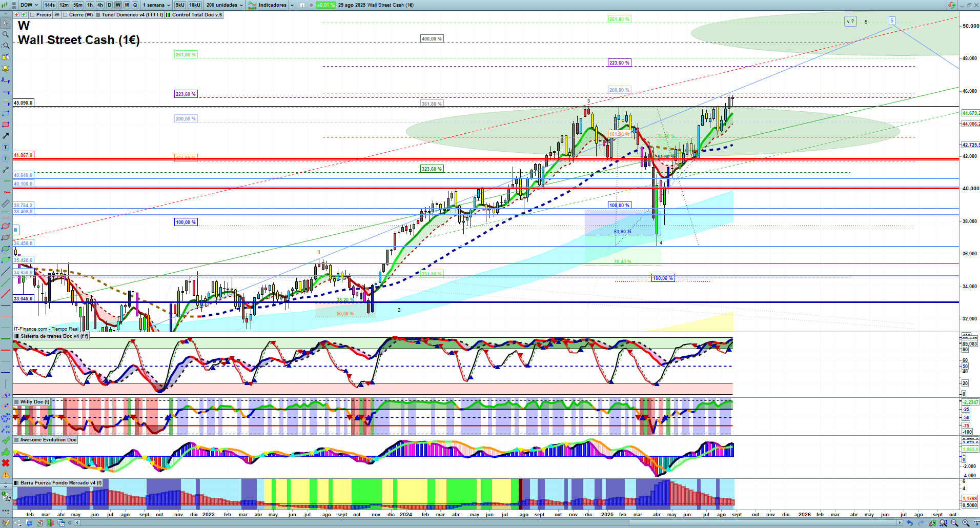The width and height of the screenshot is (980, 528).
Task: Select the blue rectangle drawing tool
Action: 6,113
